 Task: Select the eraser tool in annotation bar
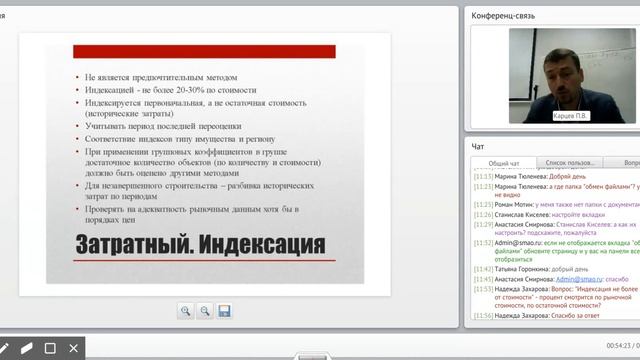(27, 348)
